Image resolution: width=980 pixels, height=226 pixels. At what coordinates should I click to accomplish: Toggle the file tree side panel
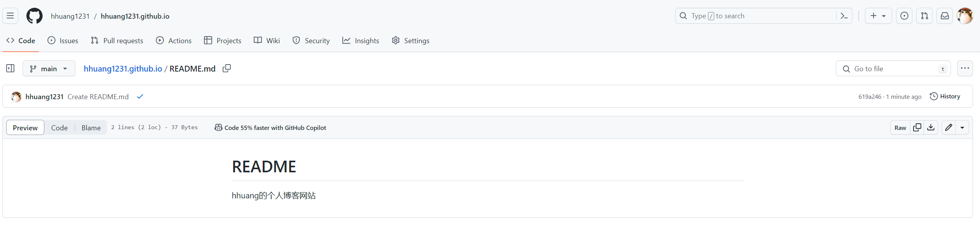pyautogui.click(x=10, y=68)
